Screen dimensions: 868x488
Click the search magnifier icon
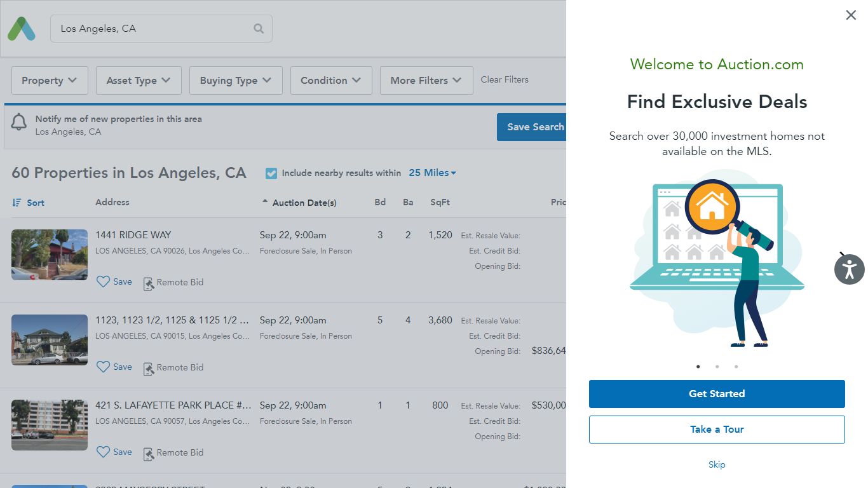pos(259,29)
